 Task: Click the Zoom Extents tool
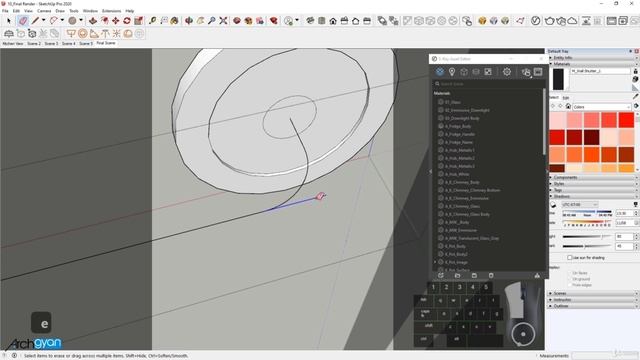(223, 20)
